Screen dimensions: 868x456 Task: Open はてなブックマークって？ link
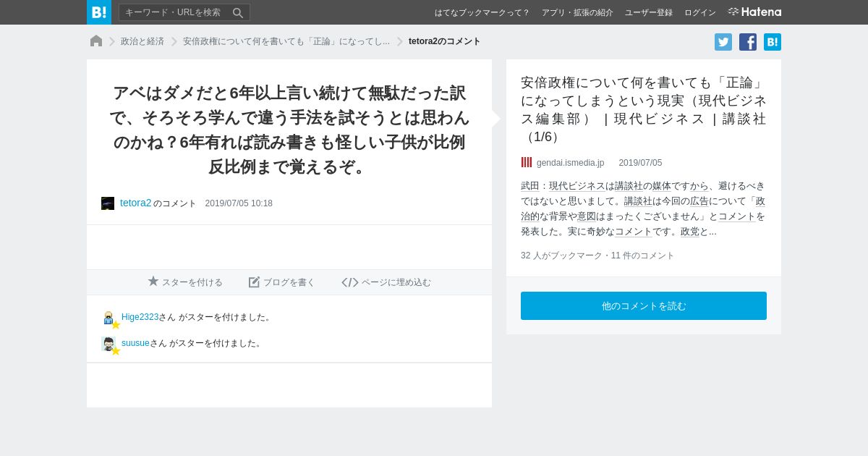(x=482, y=12)
